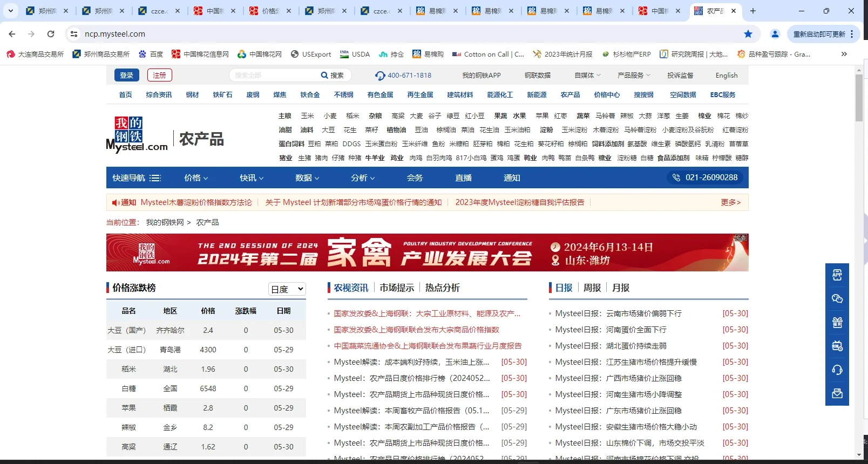Click the 登录 button
Screen dimensions: 868x464
(127, 76)
